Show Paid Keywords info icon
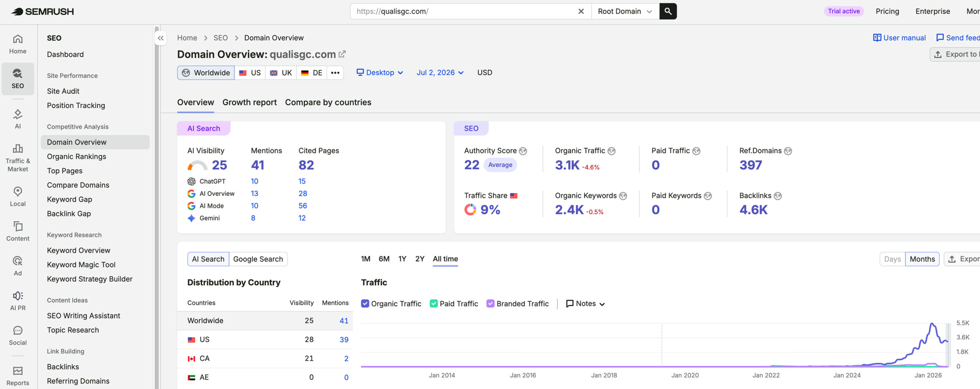Viewport: 980px width, 389px height. pyautogui.click(x=708, y=196)
